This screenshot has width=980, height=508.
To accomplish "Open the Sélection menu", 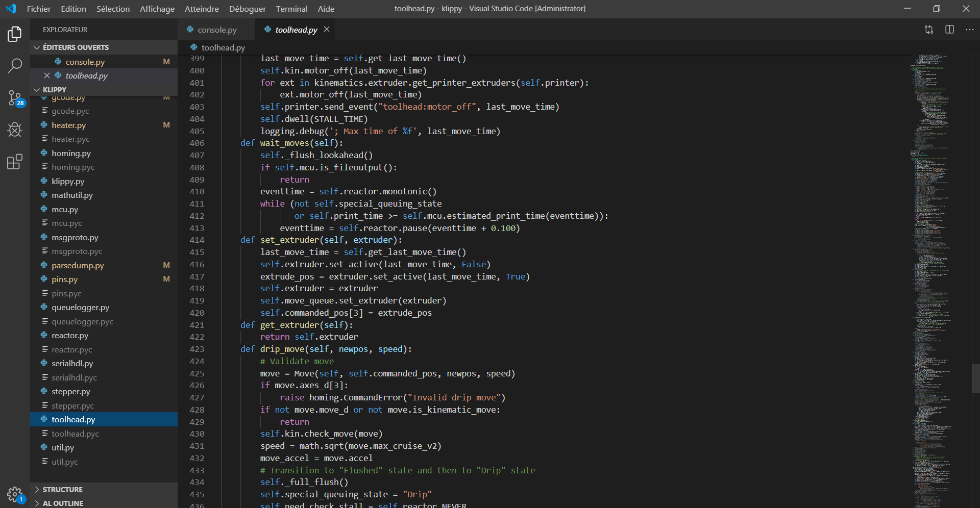I will pyautogui.click(x=113, y=9).
